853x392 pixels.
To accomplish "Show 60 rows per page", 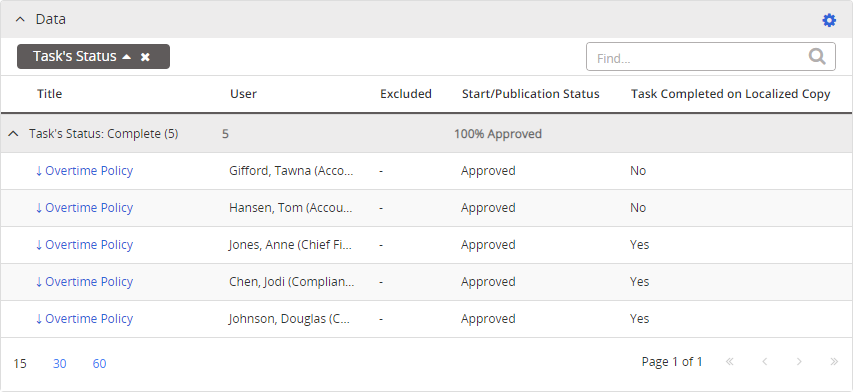I will [100, 364].
